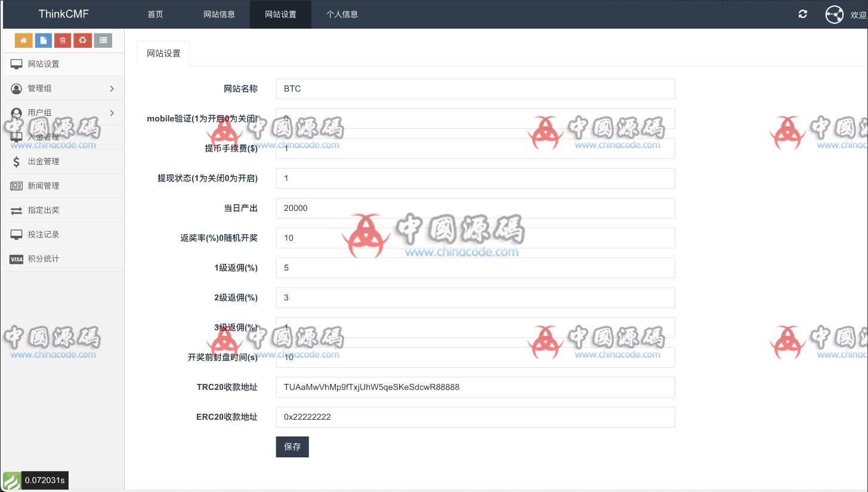Click the 欢迎 welcome text
Viewport: 868px width, 492px height.
[858, 15]
